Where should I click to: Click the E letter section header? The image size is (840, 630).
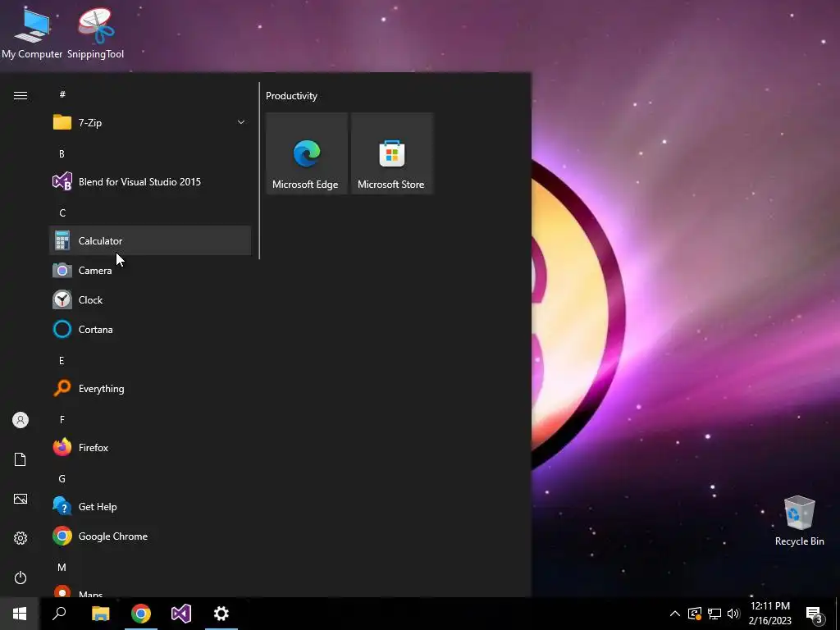coord(62,361)
